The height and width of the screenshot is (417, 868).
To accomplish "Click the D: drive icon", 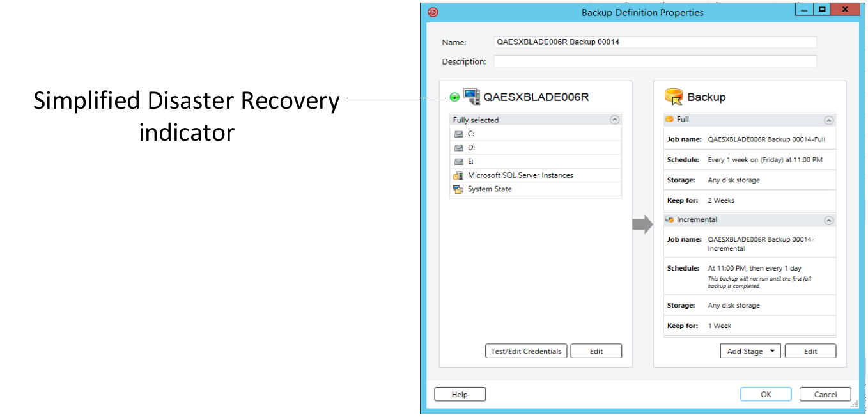I will pos(458,148).
